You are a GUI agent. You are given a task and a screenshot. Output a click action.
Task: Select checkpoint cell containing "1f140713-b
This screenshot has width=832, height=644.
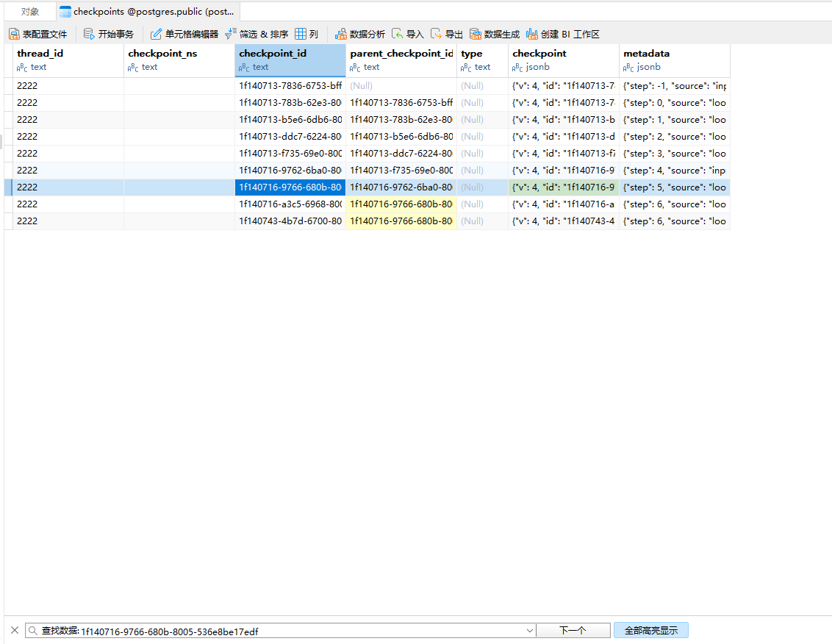tap(564, 120)
